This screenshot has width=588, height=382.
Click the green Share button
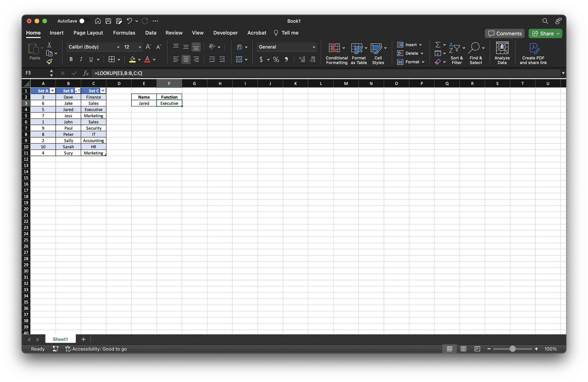click(543, 34)
